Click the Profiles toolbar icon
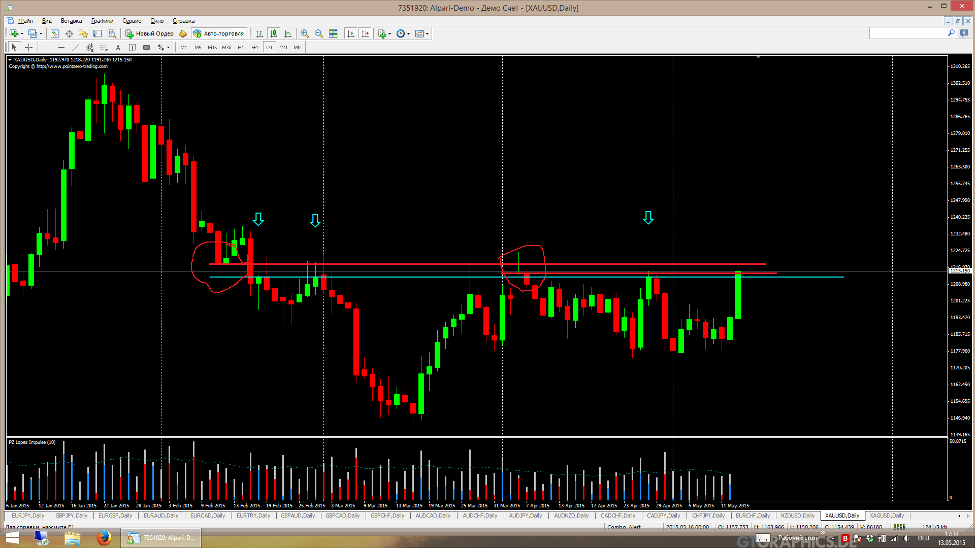The width and height of the screenshot is (980, 551). pos(32,33)
